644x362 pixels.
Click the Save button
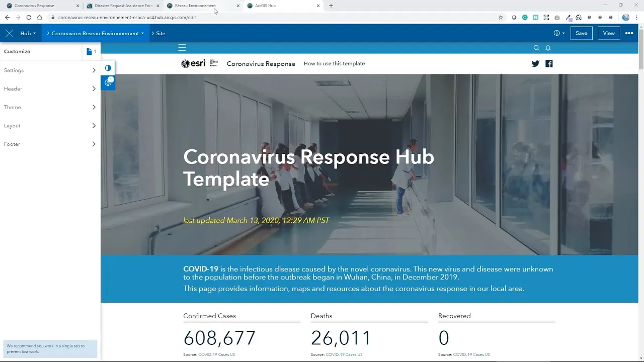click(581, 33)
